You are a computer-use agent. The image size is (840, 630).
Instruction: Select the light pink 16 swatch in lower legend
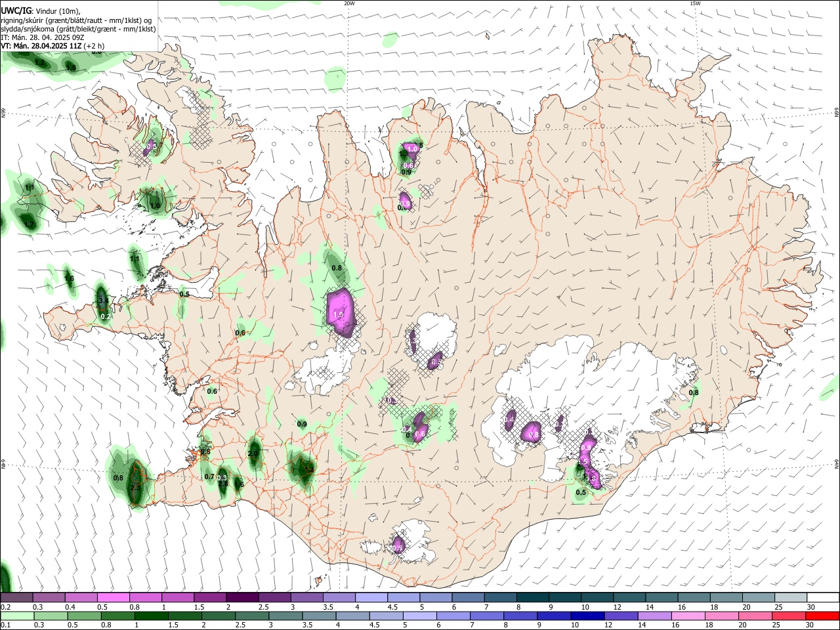click(689, 616)
